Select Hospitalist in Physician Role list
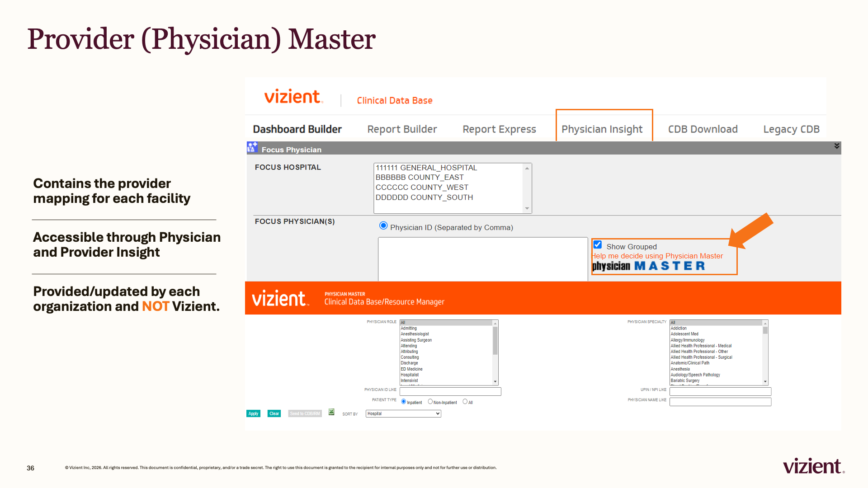Image resolution: width=868 pixels, height=488 pixels. (x=410, y=375)
